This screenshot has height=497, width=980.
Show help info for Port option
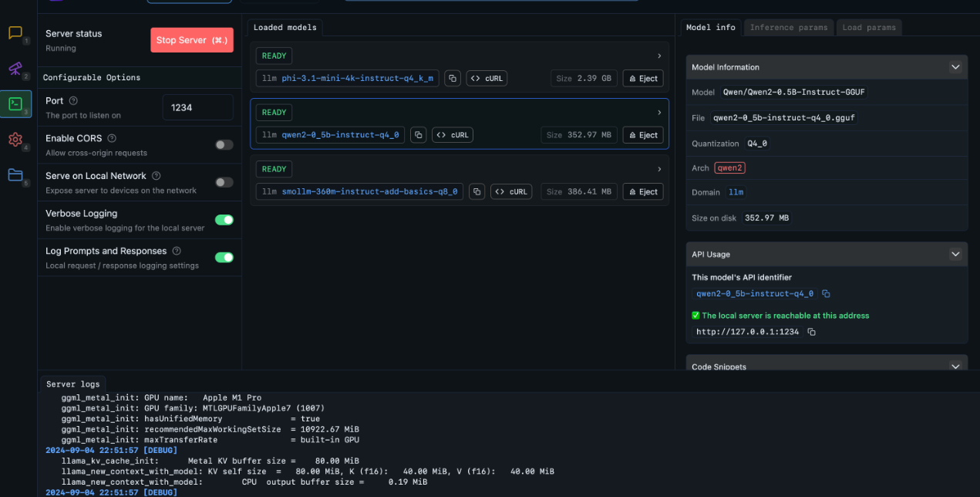pos(73,101)
